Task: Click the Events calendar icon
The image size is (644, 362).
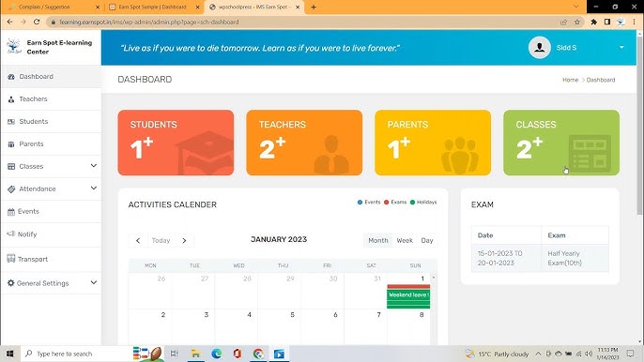Action: (11, 212)
